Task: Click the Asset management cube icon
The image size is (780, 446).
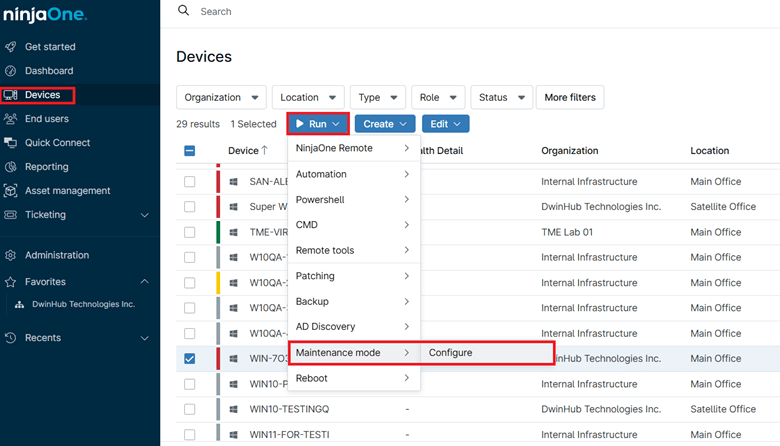Action: [x=10, y=190]
